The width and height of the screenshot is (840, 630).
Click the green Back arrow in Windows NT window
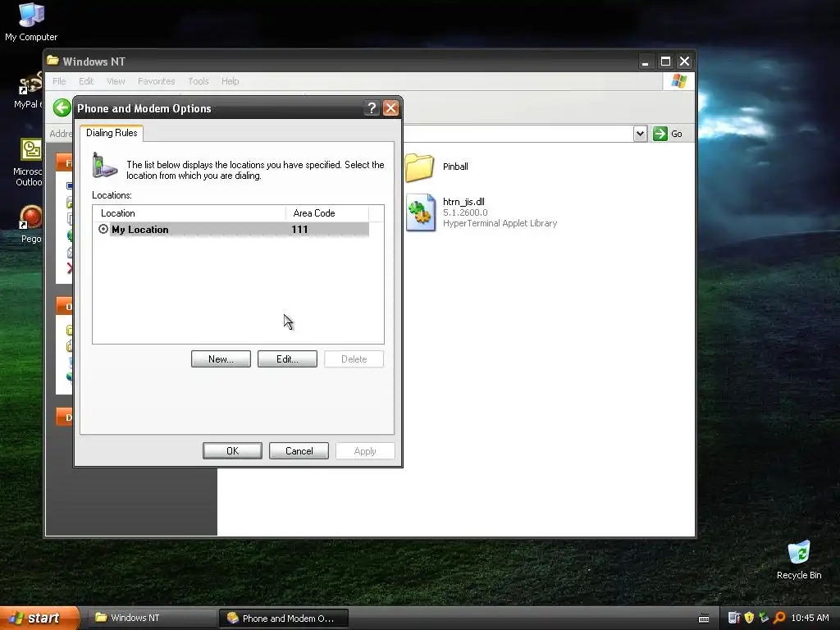click(62, 107)
